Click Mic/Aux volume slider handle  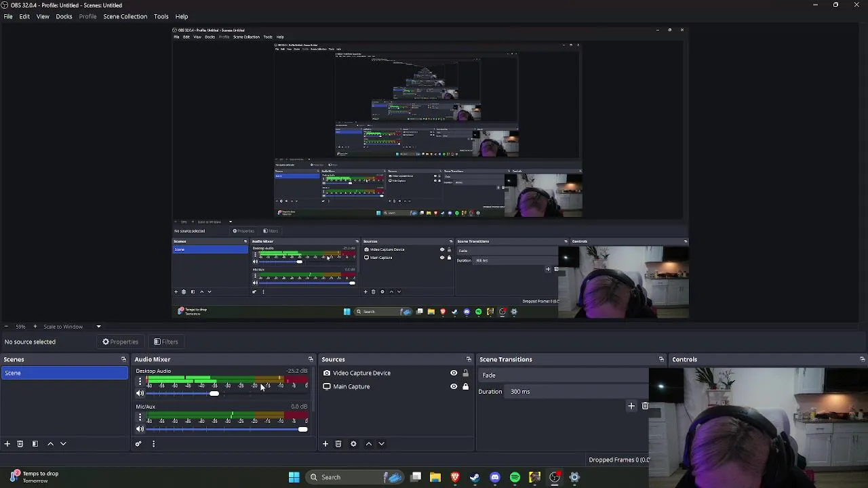click(302, 429)
